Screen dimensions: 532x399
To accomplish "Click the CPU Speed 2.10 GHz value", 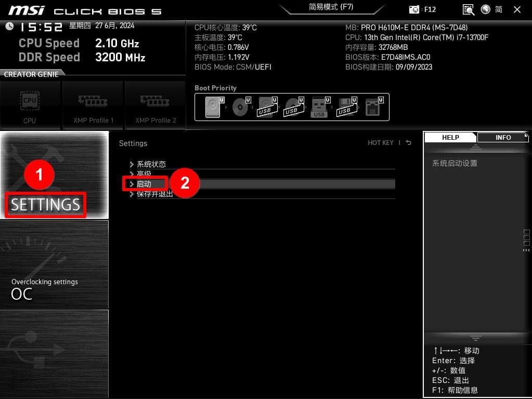I will (x=117, y=43).
